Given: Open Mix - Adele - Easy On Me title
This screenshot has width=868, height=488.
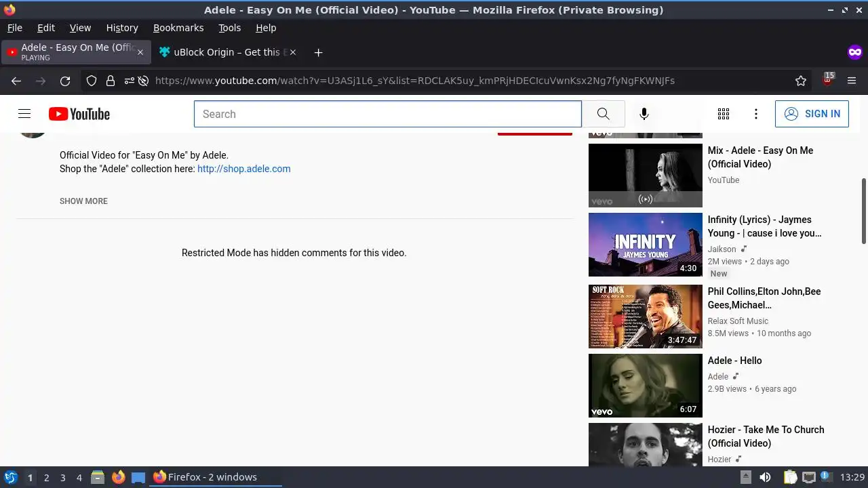Looking at the screenshot, I should 760,157.
